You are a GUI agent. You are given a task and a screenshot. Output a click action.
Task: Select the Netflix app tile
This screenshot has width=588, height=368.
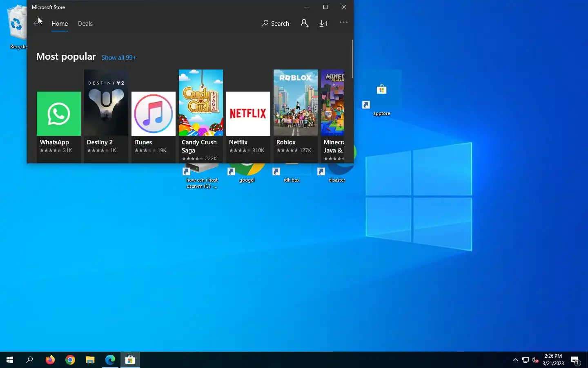click(x=248, y=127)
